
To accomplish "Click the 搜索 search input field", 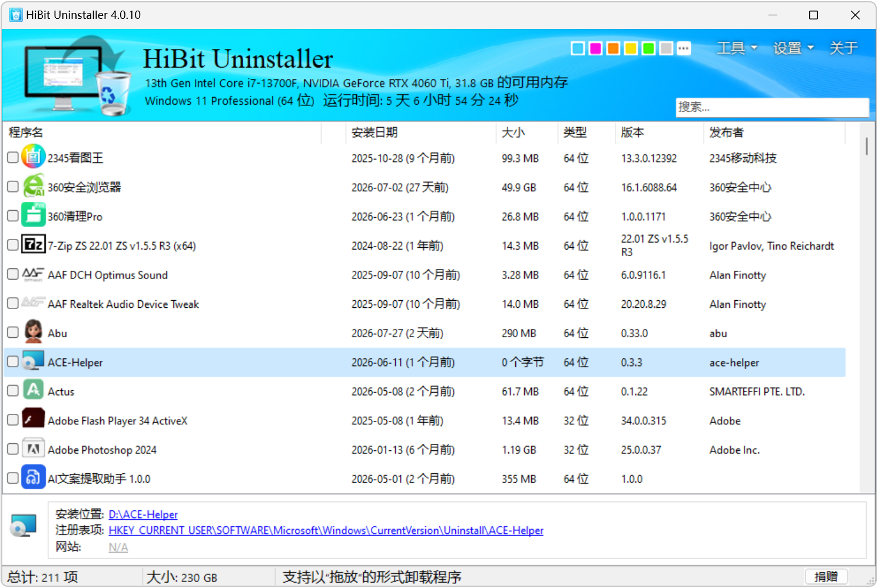I will 772,107.
